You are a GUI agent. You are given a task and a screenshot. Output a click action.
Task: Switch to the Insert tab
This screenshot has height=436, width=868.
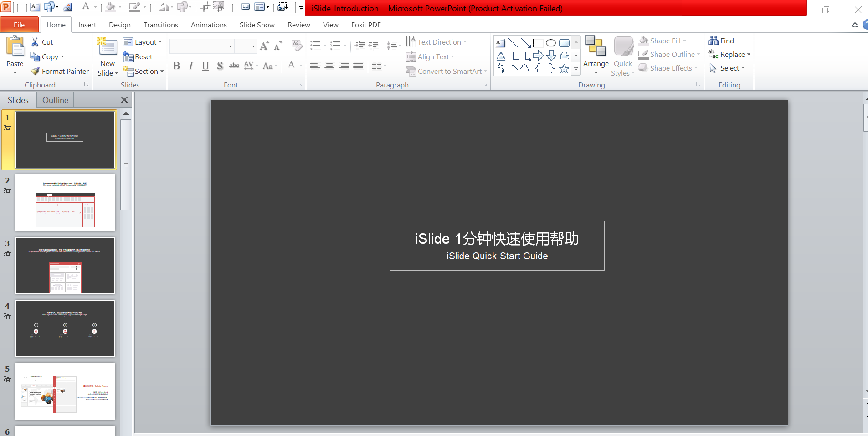pos(87,25)
